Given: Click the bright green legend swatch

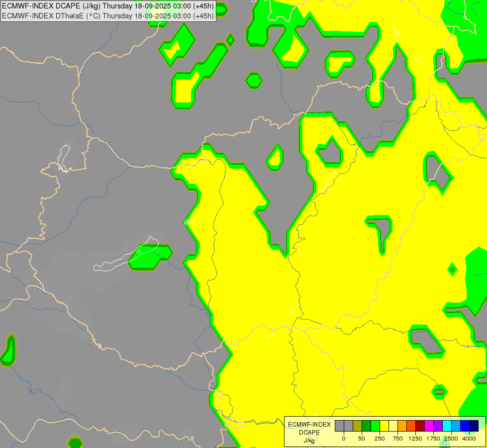Looking at the screenshot, I should tap(375, 426).
